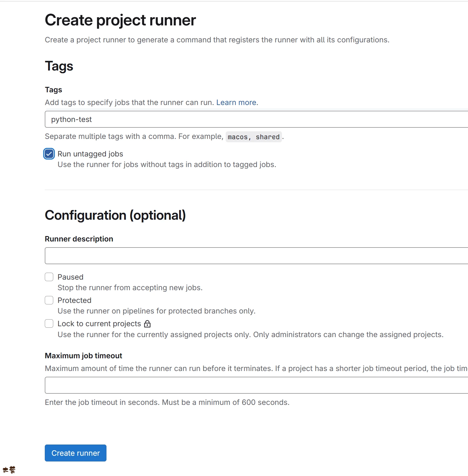Tick the Protected checkbox
This screenshot has width=468, height=476.
(49, 300)
